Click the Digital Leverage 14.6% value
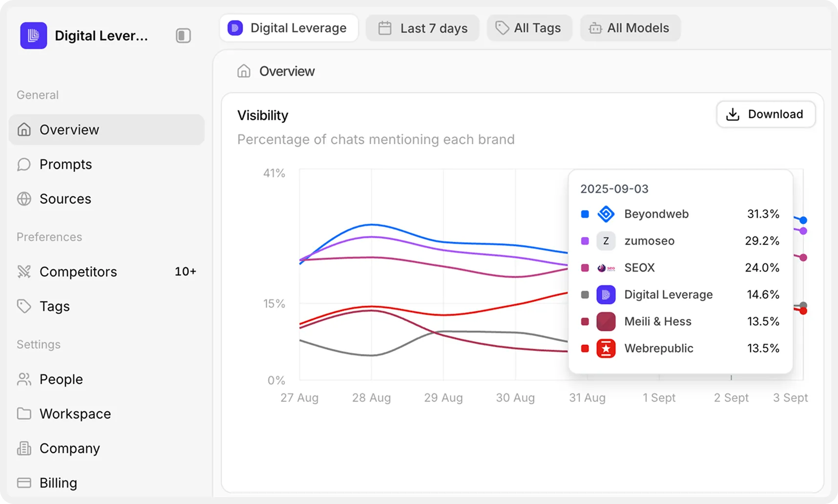 pyautogui.click(x=763, y=294)
